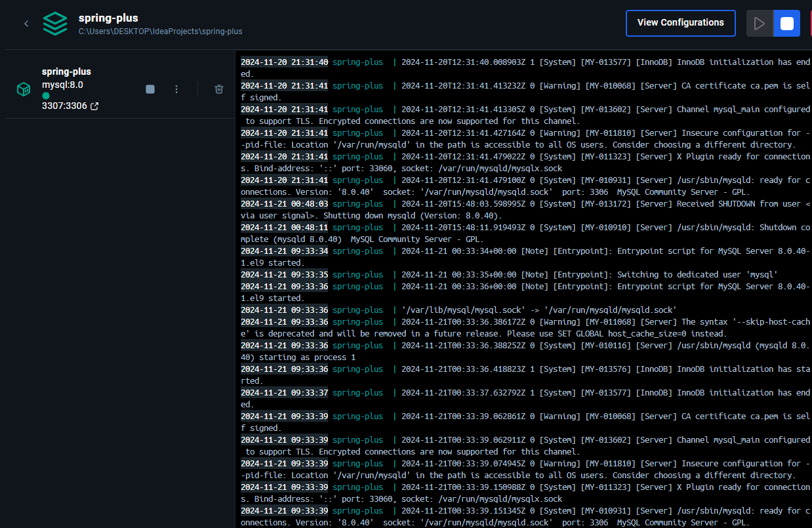The width and height of the screenshot is (812, 528).
Task: Click the path C:\Users\DESKTOP\IdeaProjects\spring-plus
Action: pyautogui.click(x=160, y=31)
